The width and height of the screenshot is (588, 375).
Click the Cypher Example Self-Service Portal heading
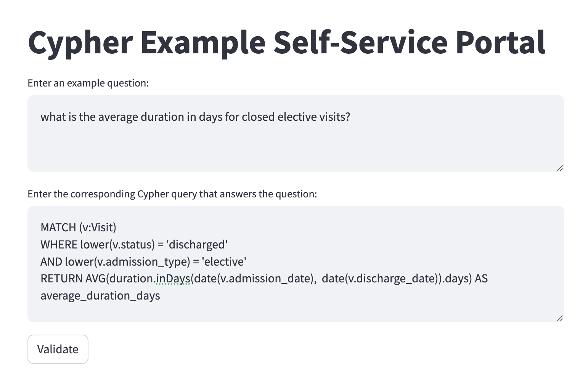coord(287,42)
